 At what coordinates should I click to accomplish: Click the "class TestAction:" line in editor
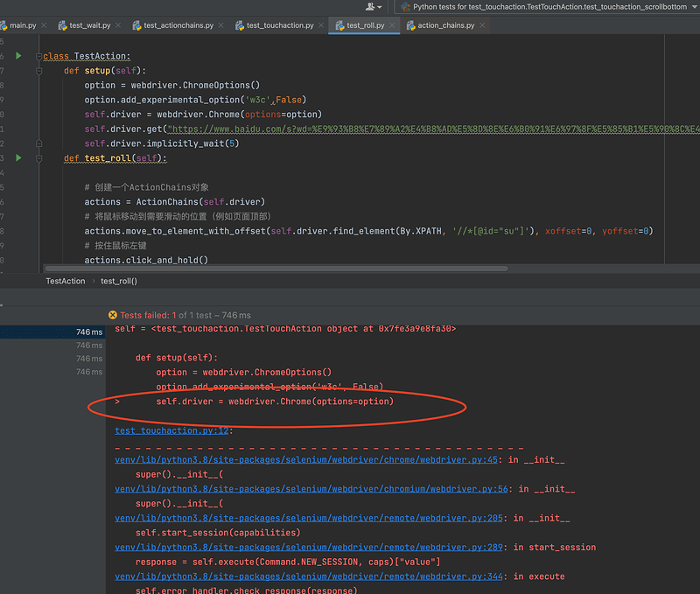pos(87,56)
